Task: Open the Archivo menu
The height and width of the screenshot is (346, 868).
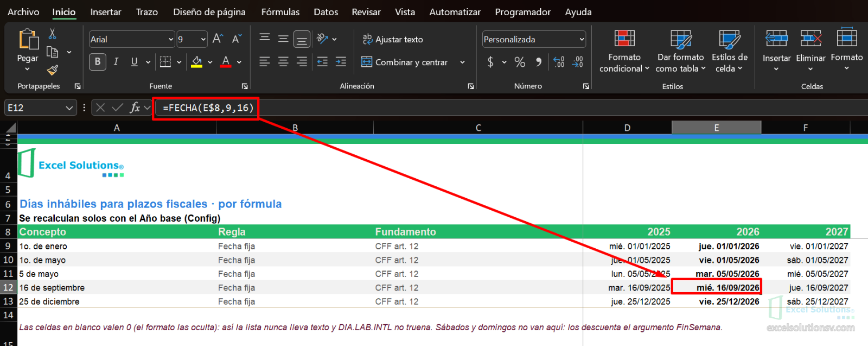Action: 23,12
